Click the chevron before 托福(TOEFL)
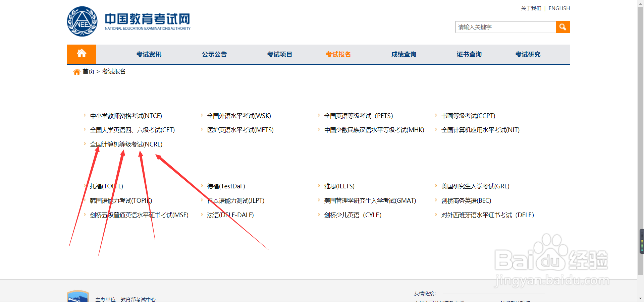 84,186
